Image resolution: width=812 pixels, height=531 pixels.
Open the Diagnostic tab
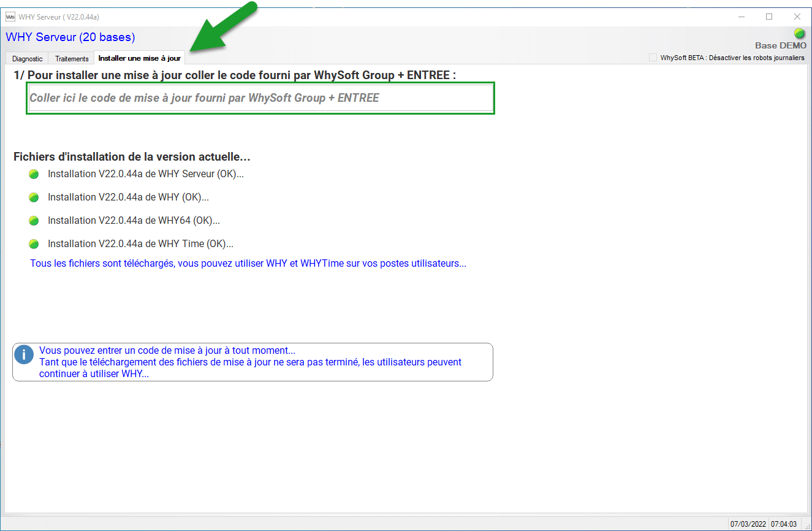coord(28,58)
